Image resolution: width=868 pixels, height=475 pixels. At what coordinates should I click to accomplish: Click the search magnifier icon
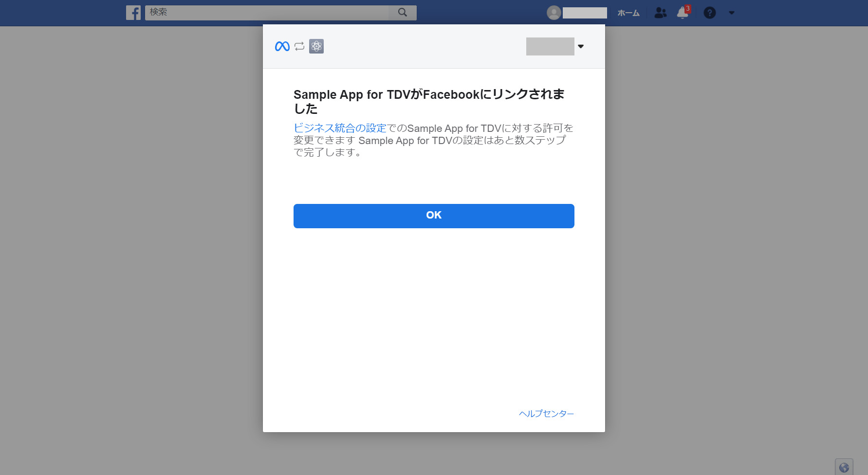403,12
